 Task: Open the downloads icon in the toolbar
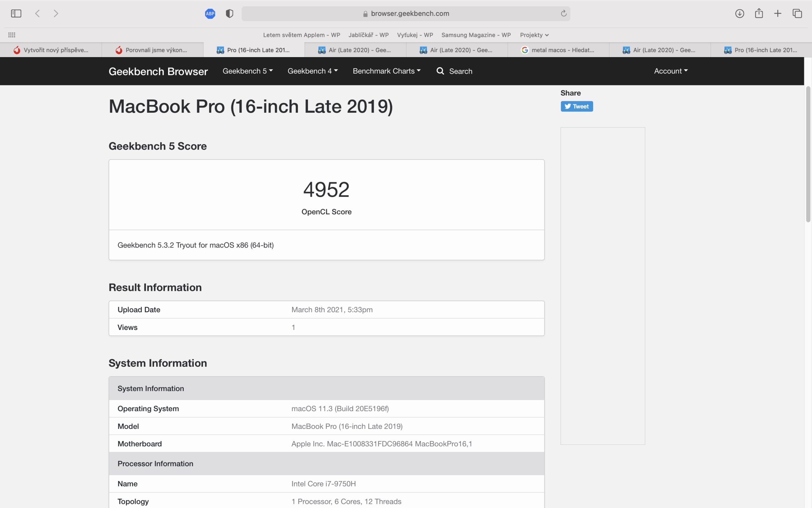pyautogui.click(x=740, y=13)
